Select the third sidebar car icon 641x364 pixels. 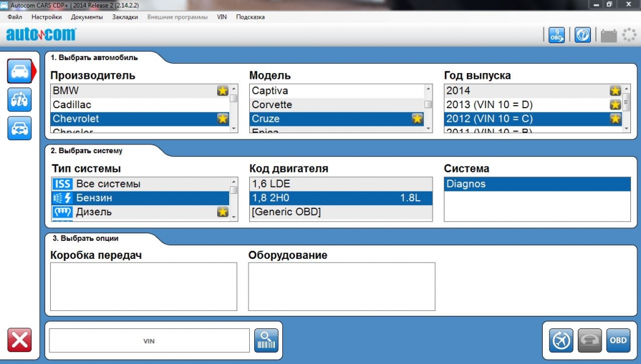click(x=19, y=128)
